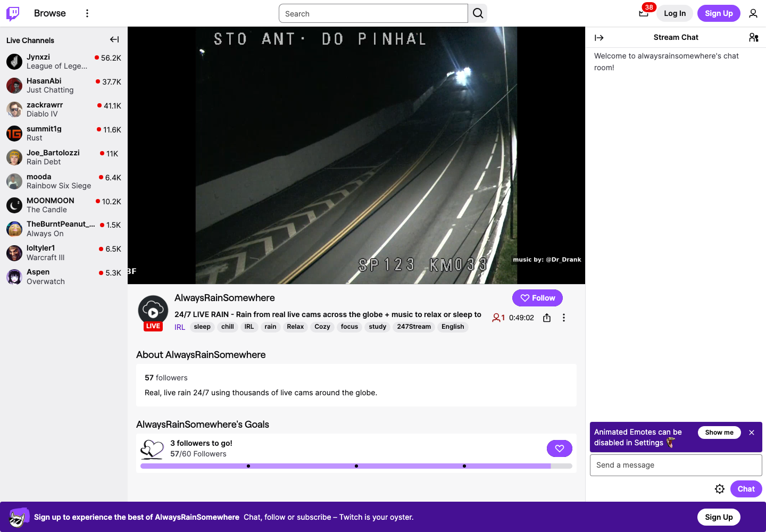
Task: Click the Send a message input
Action: 676,465
